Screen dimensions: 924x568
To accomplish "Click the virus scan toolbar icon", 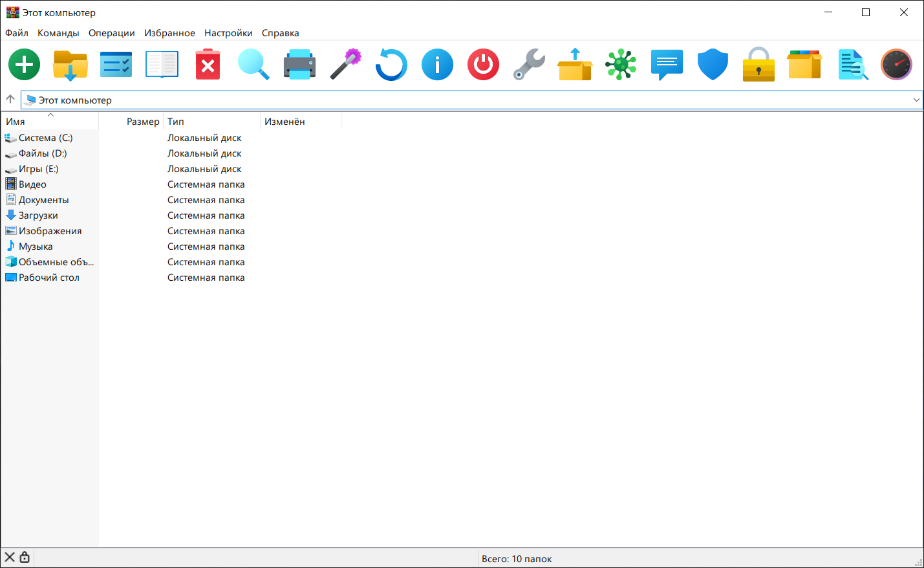I will click(x=621, y=65).
